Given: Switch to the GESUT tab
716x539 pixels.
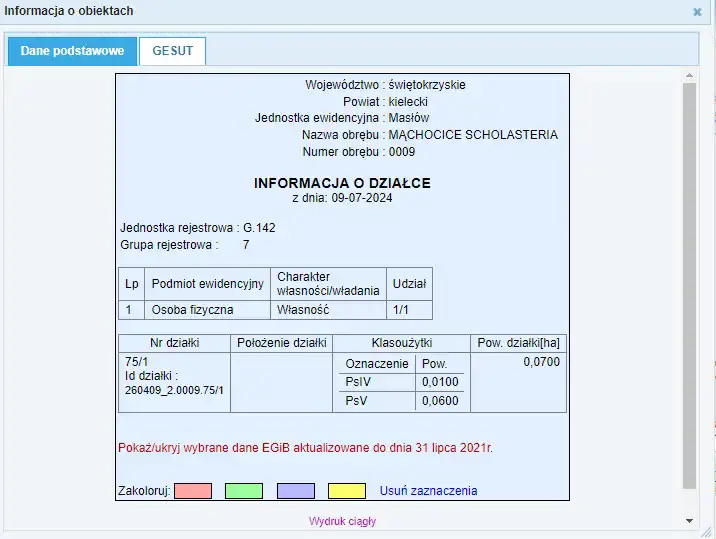Looking at the screenshot, I should click(x=172, y=51).
